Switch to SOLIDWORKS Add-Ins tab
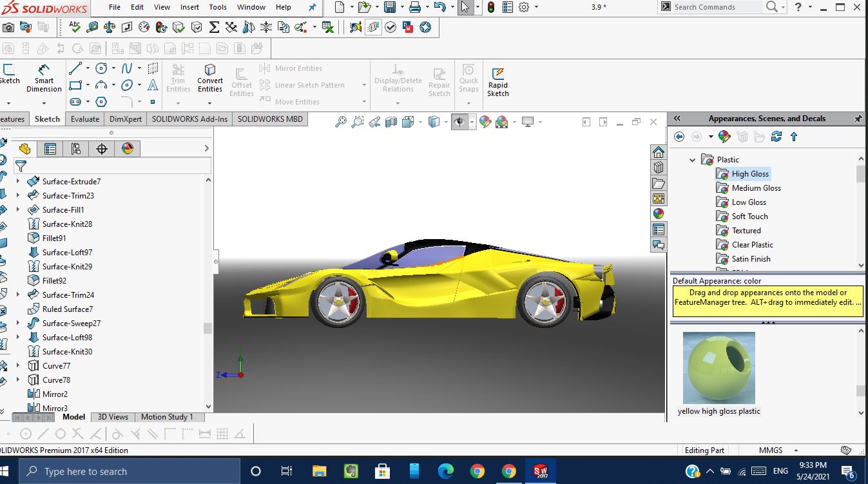Viewport: 868px width, 484px height. pyautogui.click(x=189, y=119)
